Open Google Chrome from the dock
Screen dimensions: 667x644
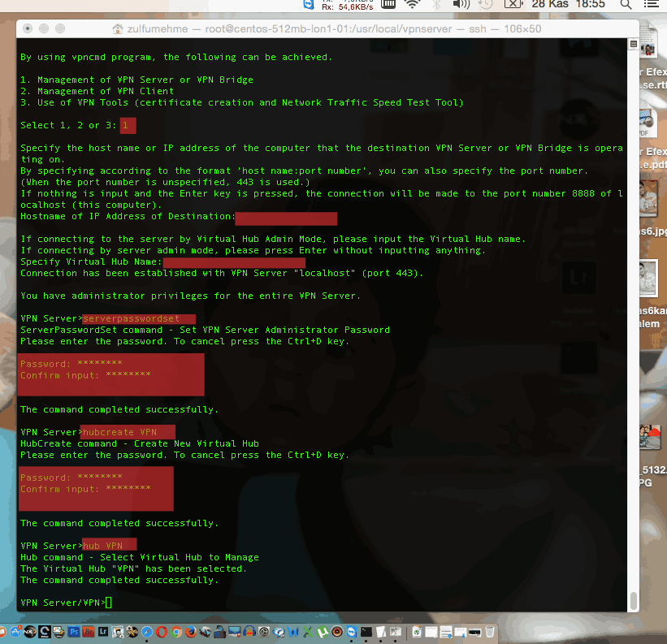point(176,631)
